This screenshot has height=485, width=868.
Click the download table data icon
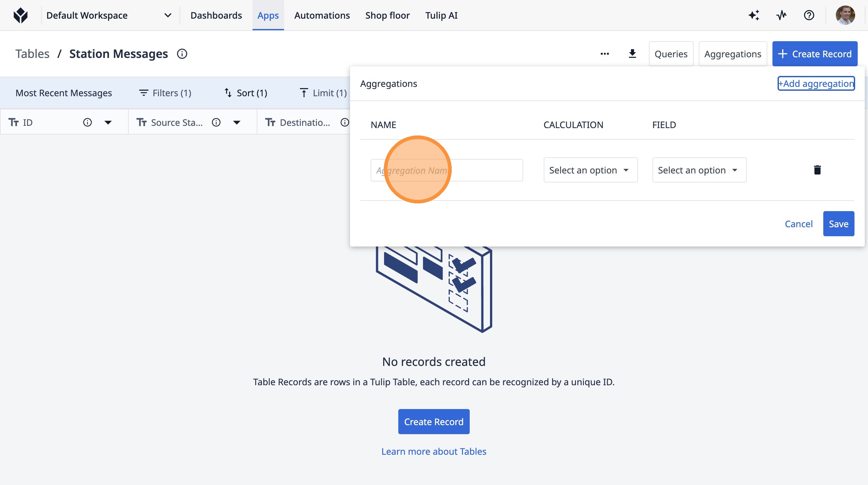point(632,54)
